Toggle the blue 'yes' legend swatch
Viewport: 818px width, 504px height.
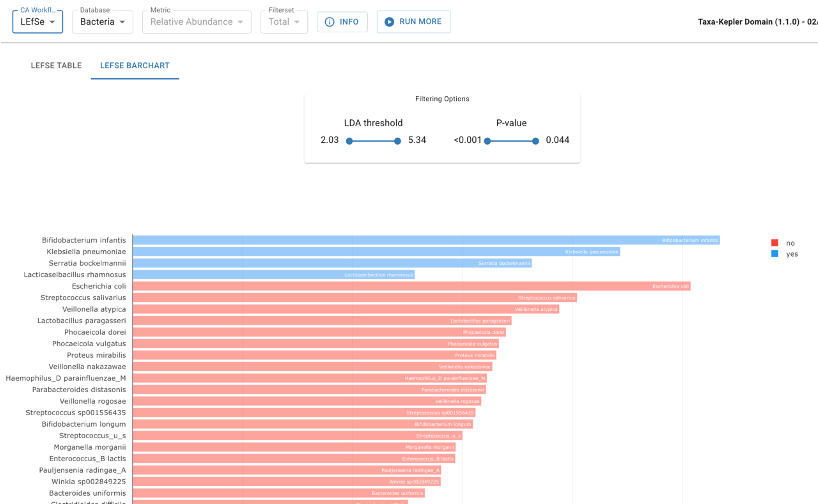[774, 254]
